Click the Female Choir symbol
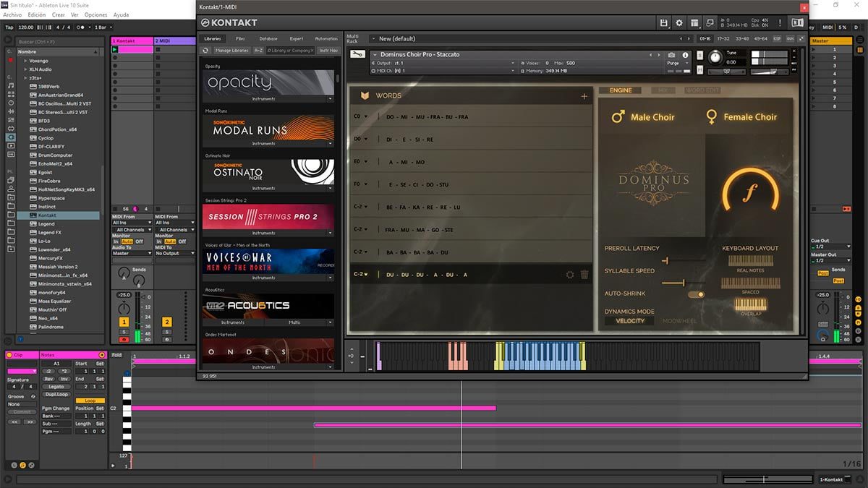Screen dimensions: 868x488 pyautogui.click(x=712, y=116)
